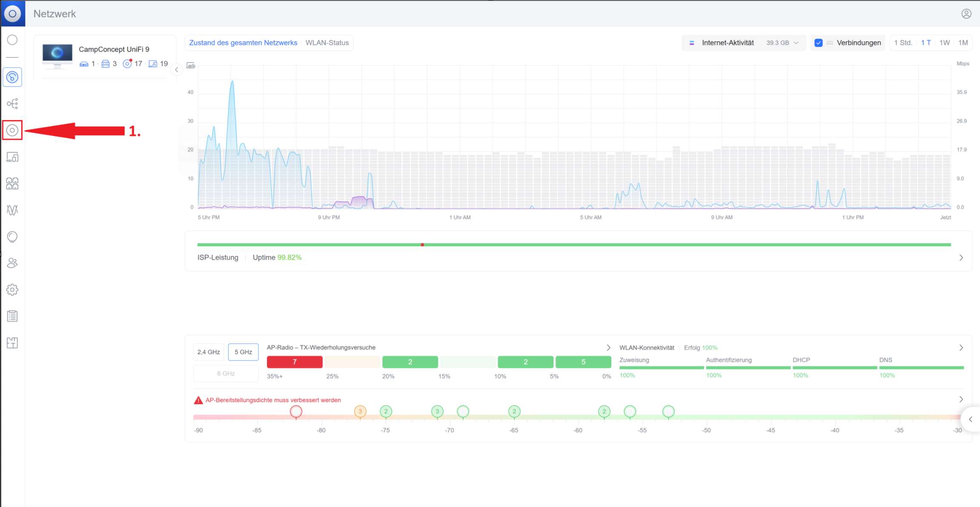Screen dimensions: 980x507
Task: Open the Port Manager grid sidebar icon
Action: tap(12, 184)
